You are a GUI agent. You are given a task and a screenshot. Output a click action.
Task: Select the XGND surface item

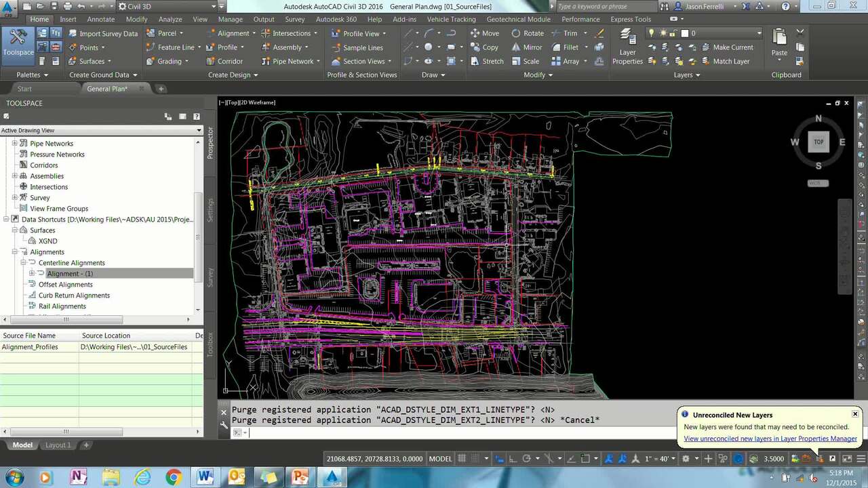(x=47, y=241)
